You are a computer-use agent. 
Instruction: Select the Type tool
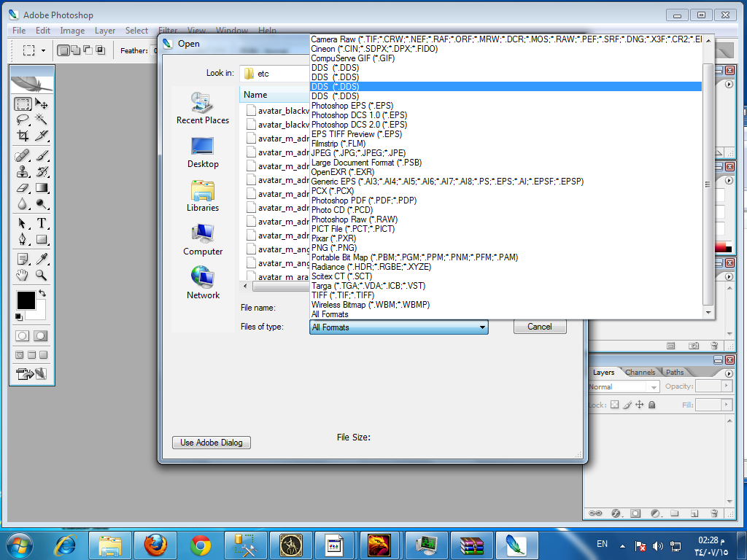tap(42, 223)
